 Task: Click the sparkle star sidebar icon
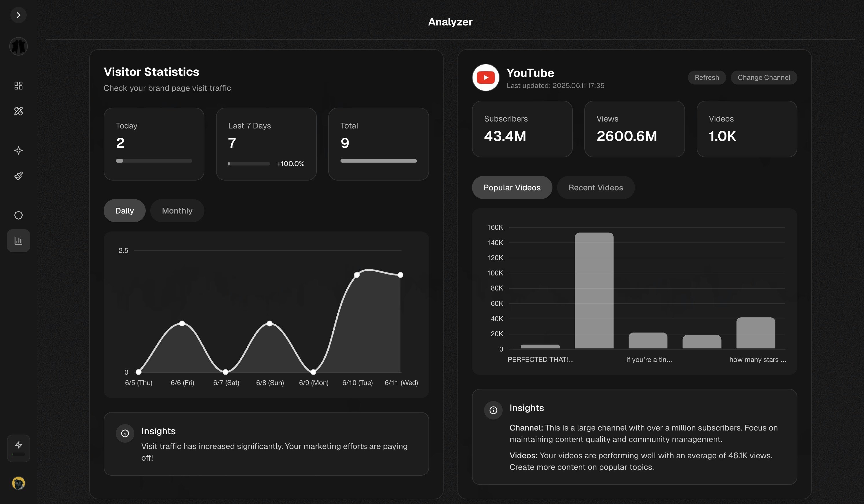pyautogui.click(x=18, y=150)
